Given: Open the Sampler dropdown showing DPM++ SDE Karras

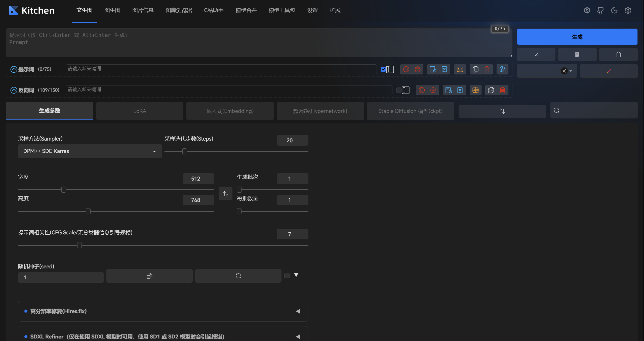Looking at the screenshot, I should pos(90,151).
